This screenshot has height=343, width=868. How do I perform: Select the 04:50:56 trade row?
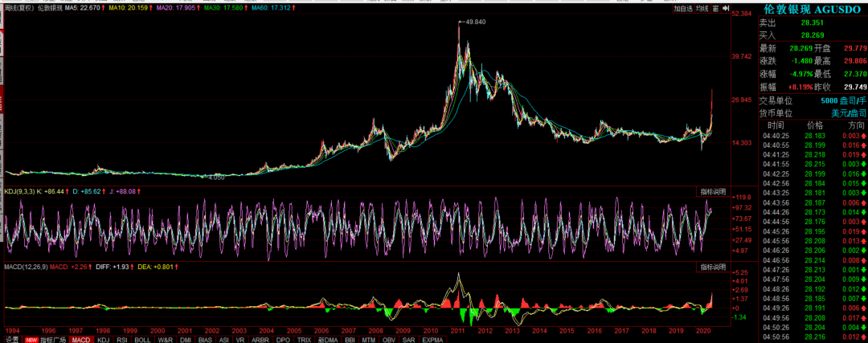(813, 337)
